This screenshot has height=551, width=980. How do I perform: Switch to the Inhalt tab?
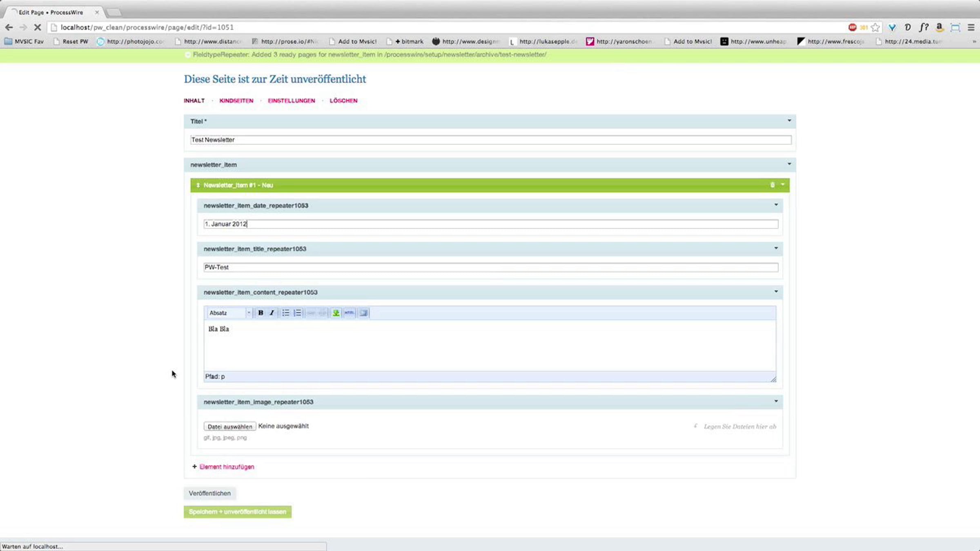coord(194,100)
